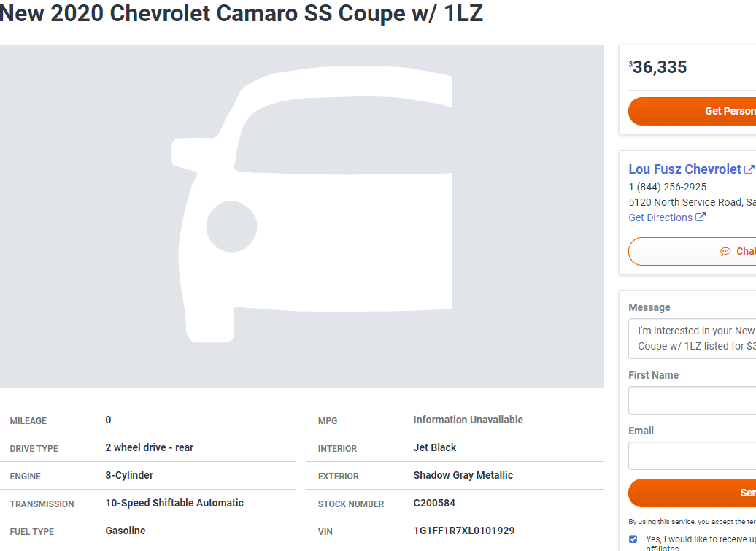Click the stock number C200584
The image size is (756, 551).
pos(434,503)
